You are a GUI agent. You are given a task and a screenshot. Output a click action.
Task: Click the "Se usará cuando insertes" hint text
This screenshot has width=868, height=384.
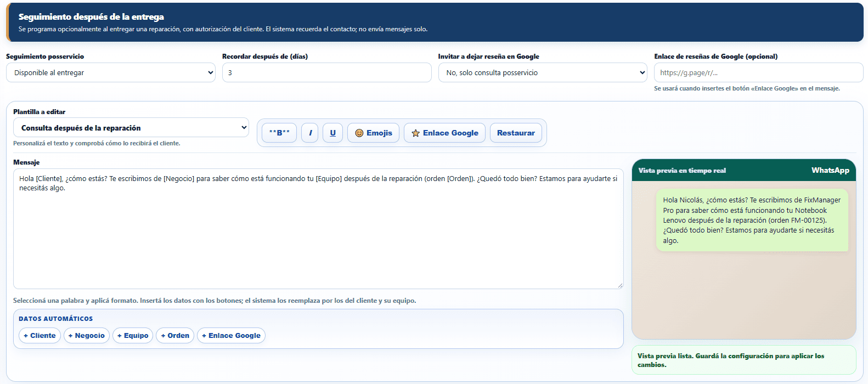click(747, 88)
